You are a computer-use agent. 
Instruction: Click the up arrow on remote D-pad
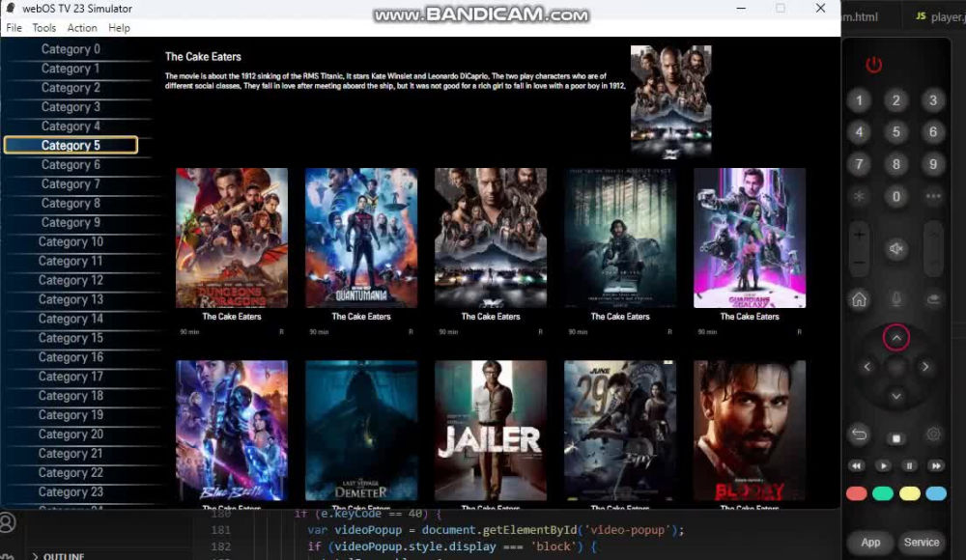click(895, 338)
